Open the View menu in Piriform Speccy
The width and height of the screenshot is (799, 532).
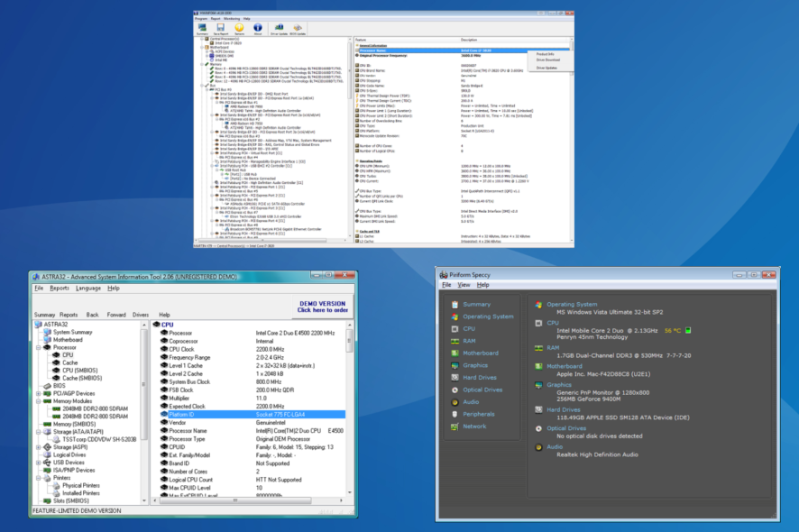pos(464,285)
